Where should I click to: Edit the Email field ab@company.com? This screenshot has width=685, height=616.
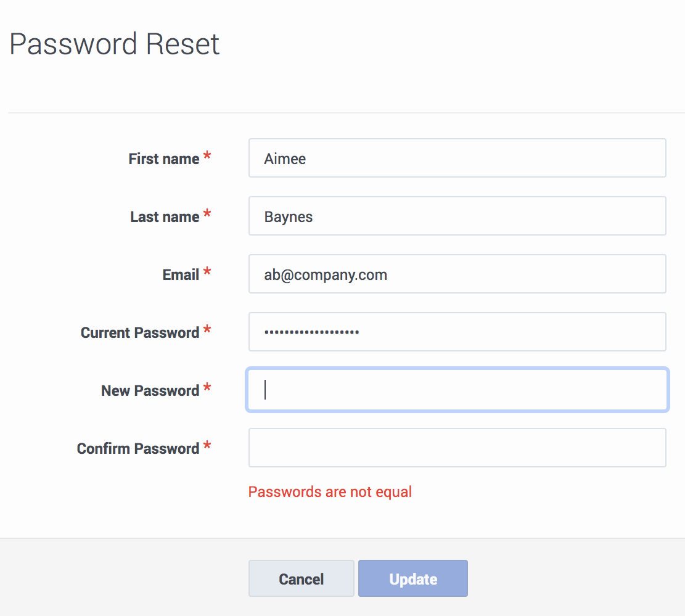click(x=457, y=274)
